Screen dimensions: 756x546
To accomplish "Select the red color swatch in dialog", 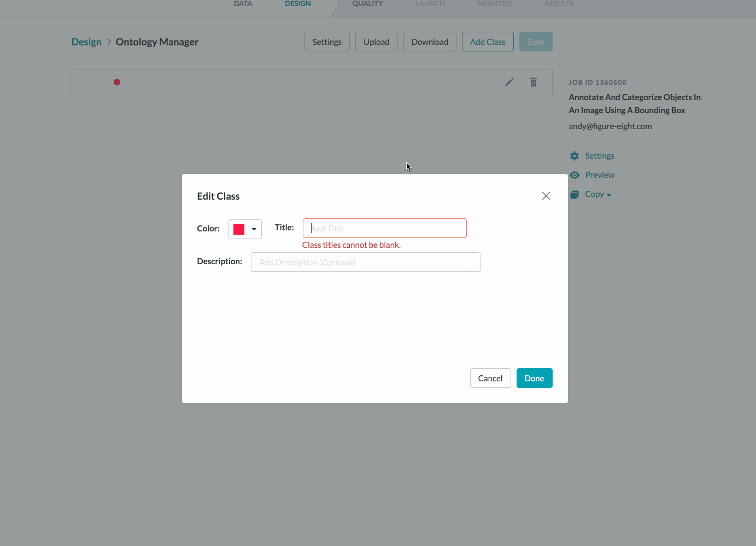I will pos(239,229).
